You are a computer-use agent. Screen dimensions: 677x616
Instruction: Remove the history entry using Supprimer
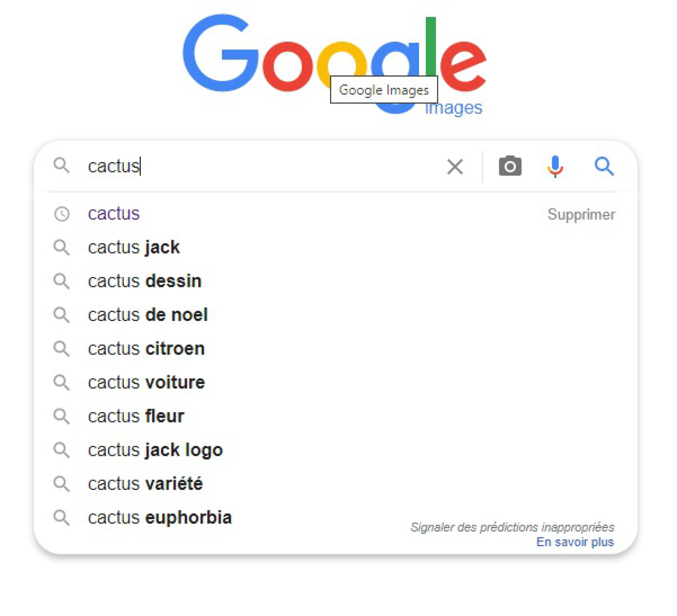(581, 214)
